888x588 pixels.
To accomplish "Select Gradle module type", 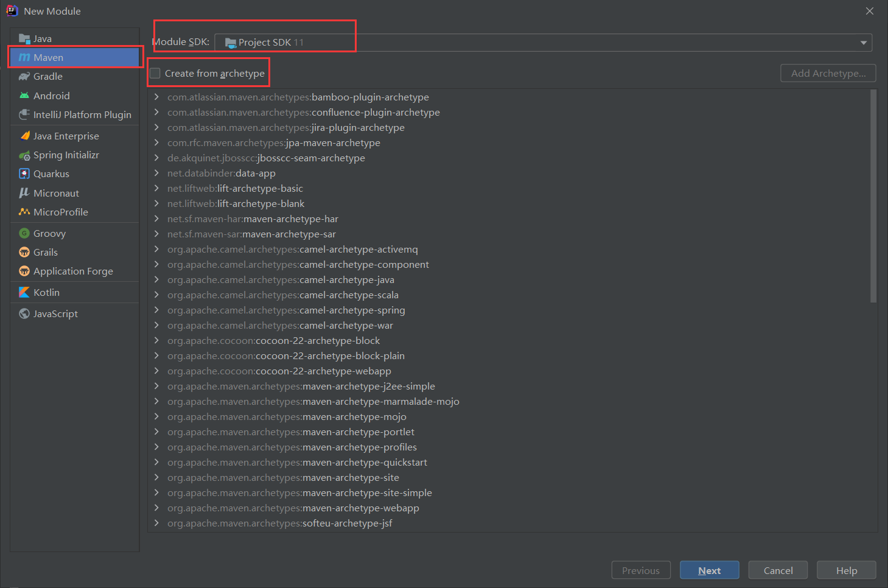I will (75, 77).
